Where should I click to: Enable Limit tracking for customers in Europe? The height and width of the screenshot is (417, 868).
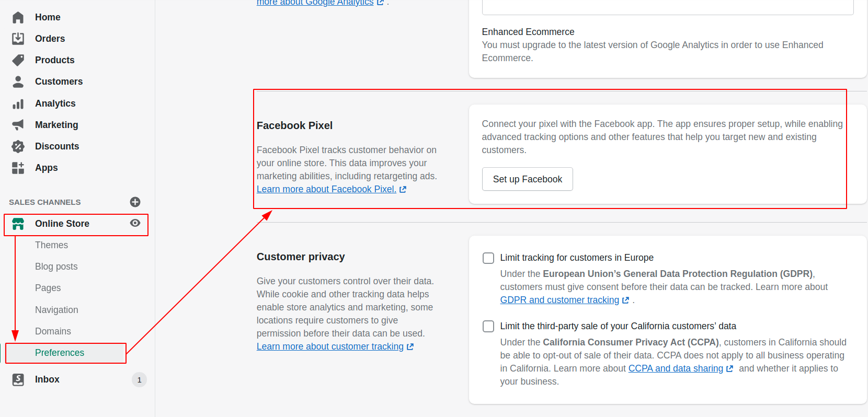coord(488,258)
